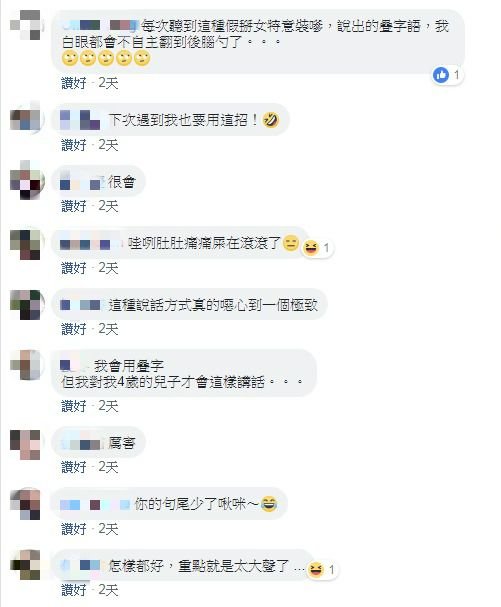This screenshot has width=501, height=607.
Task: Open the 2天 timestamp under 我會用疊字 comment
Action: 108,406
